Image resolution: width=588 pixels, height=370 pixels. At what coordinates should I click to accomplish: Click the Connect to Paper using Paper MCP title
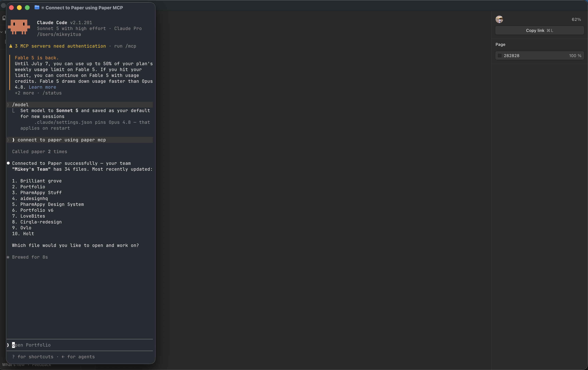click(84, 8)
